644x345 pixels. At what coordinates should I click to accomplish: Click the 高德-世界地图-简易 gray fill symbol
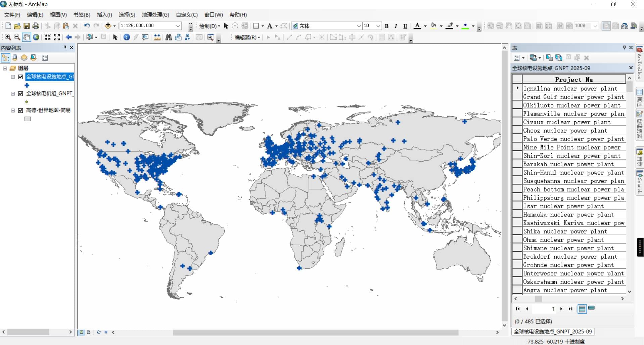[x=28, y=119]
